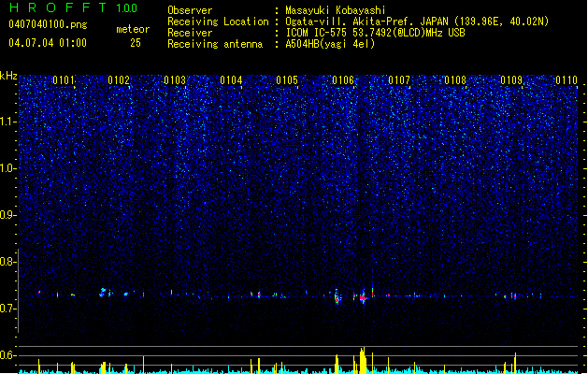Click the 0.7 frequency axis label
Screen dimensions: 588x374
pos(7,309)
